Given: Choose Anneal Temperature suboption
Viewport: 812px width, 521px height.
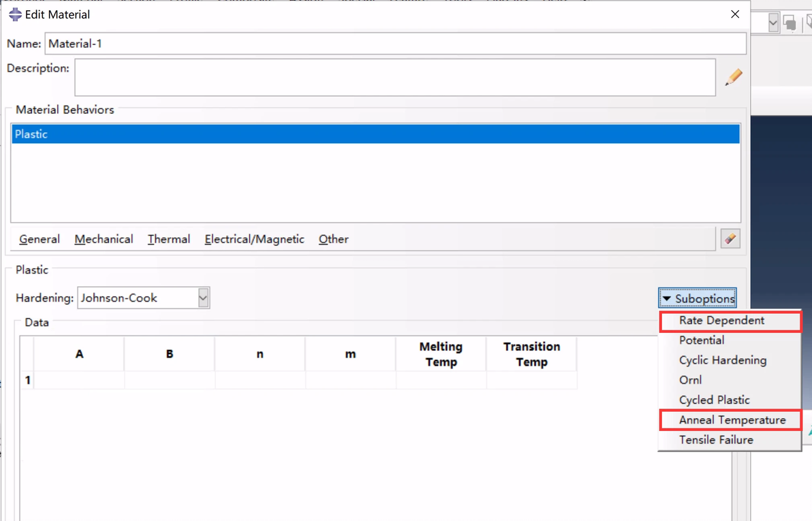Looking at the screenshot, I should click(730, 420).
